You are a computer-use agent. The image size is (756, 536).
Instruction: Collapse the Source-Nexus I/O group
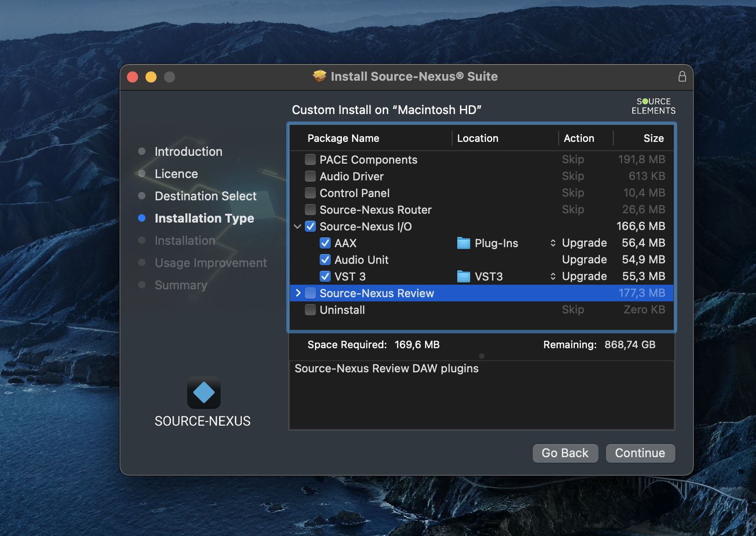[297, 227]
